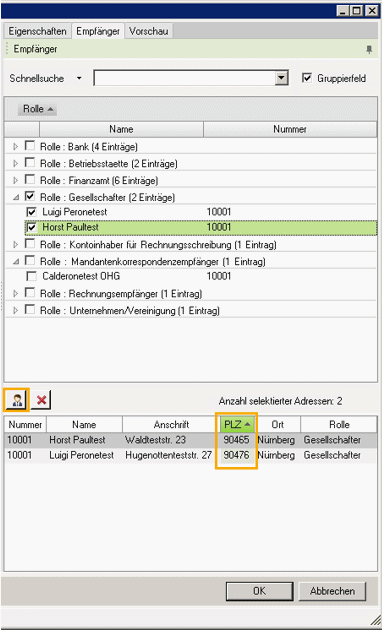382x630 pixels.
Task: Sort by the Name column header in upper grid
Action: 121,129
